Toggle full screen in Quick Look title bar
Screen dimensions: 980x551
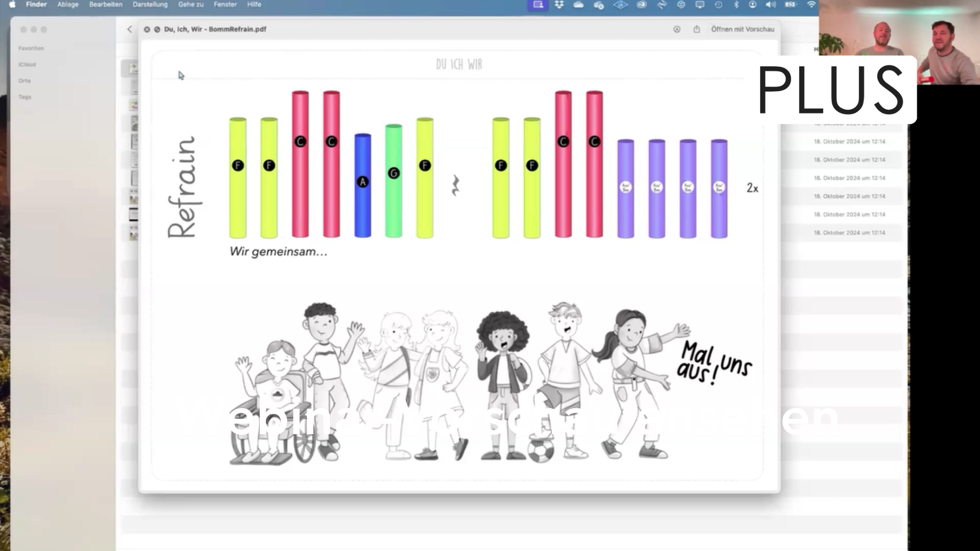(157, 30)
